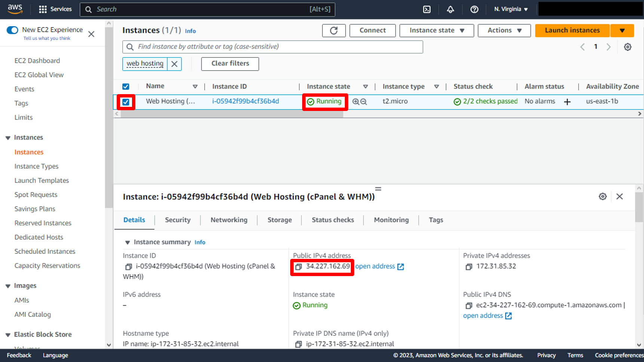Screen dimensions: 644x362
Task: Copy the private IP DNS name
Action: coord(298,344)
